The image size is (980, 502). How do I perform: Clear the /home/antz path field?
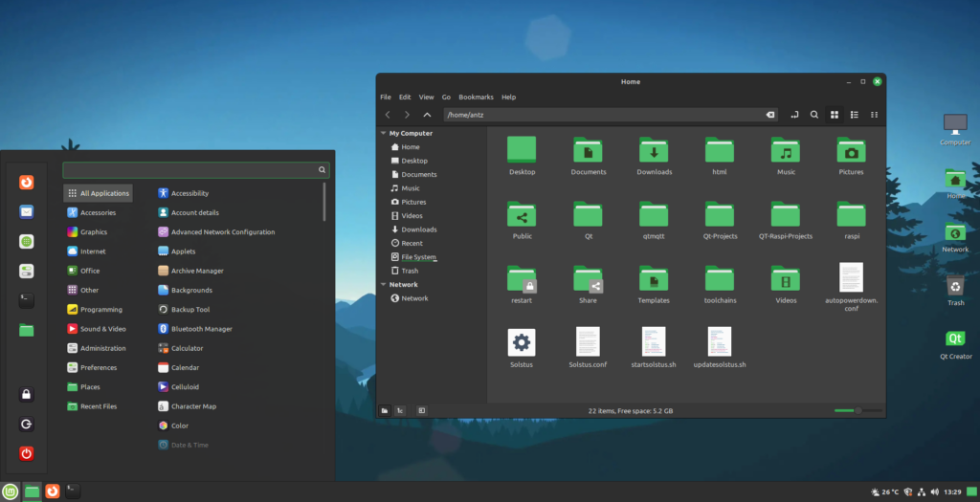coord(770,115)
